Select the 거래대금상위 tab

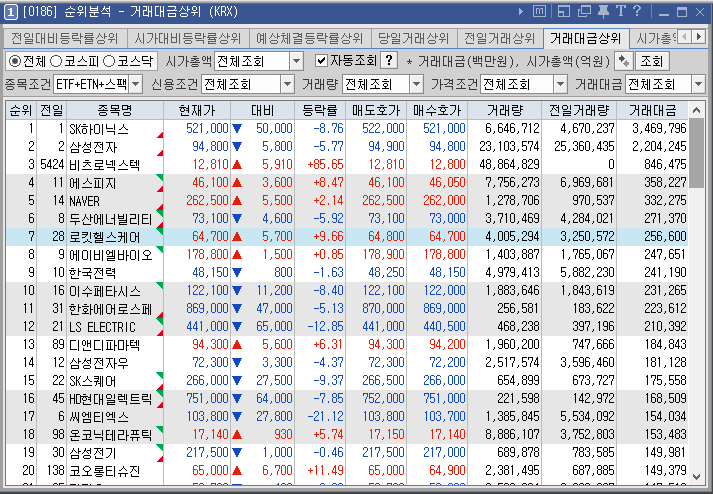coord(586,38)
